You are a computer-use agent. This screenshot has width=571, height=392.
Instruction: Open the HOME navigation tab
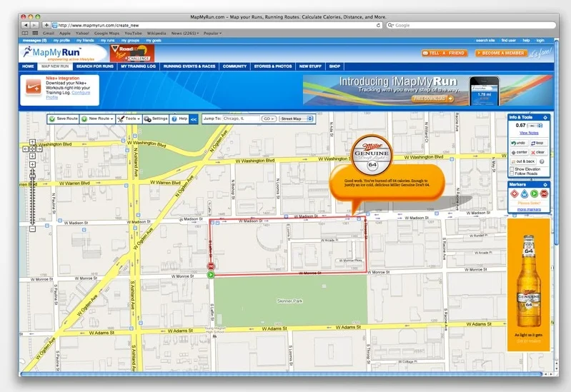tap(28, 66)
